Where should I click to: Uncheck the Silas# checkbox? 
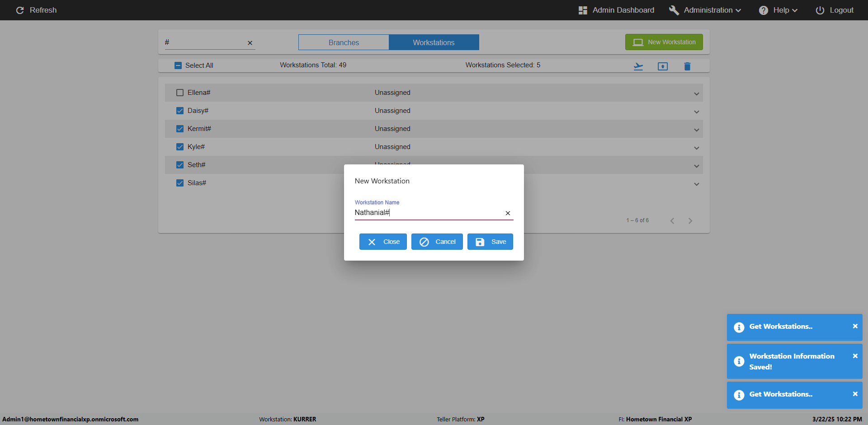coord(180,183)
